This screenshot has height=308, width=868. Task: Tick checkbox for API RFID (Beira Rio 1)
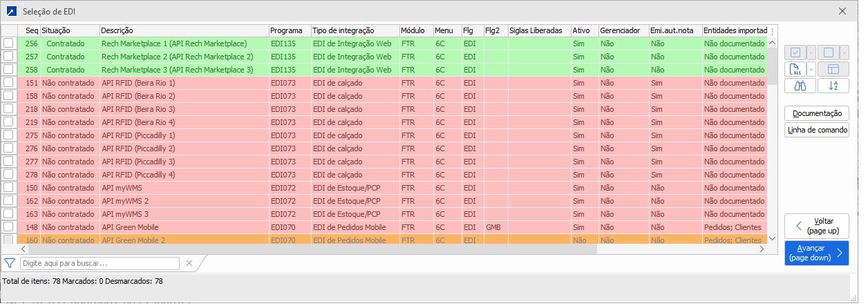pos(8,83)
